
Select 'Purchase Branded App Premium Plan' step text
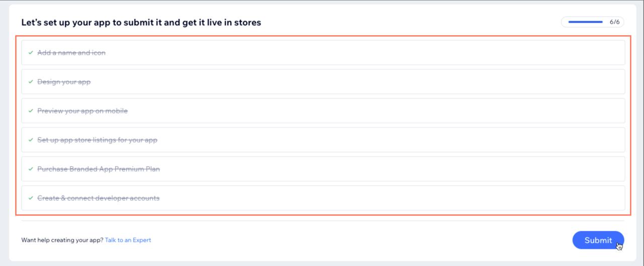point(99,169)
